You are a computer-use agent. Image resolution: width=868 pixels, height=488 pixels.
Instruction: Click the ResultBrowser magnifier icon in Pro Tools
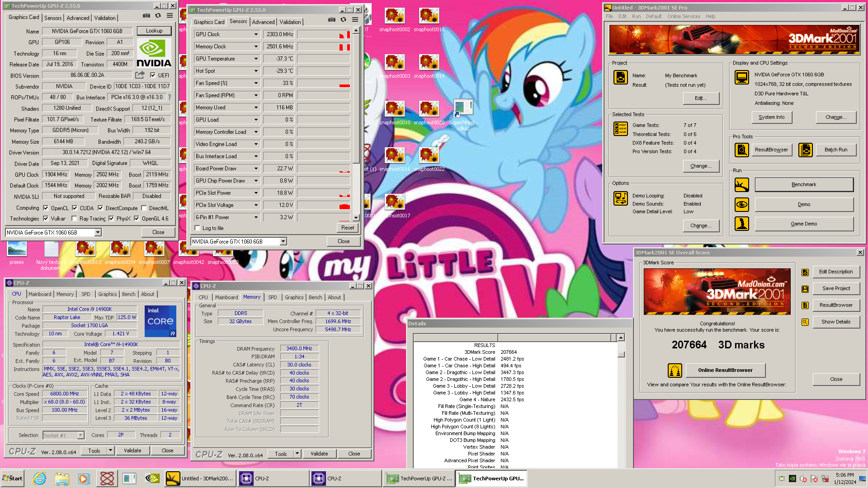[742, 150]
